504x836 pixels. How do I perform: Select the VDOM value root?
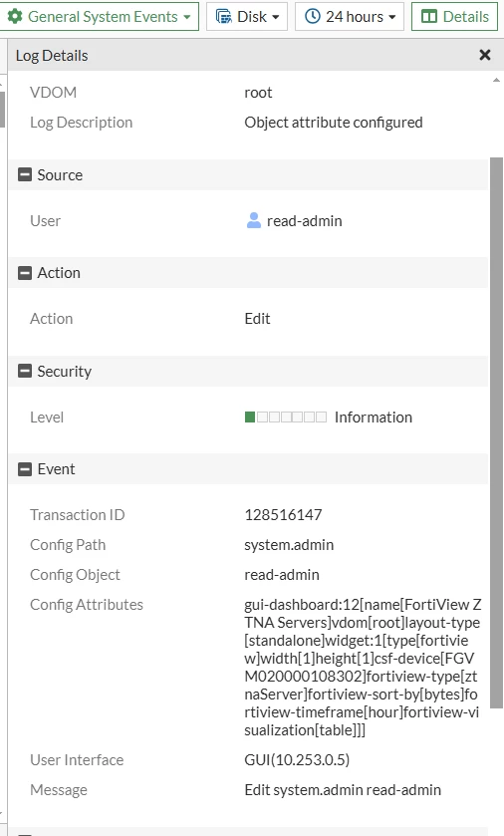[258, 93]
